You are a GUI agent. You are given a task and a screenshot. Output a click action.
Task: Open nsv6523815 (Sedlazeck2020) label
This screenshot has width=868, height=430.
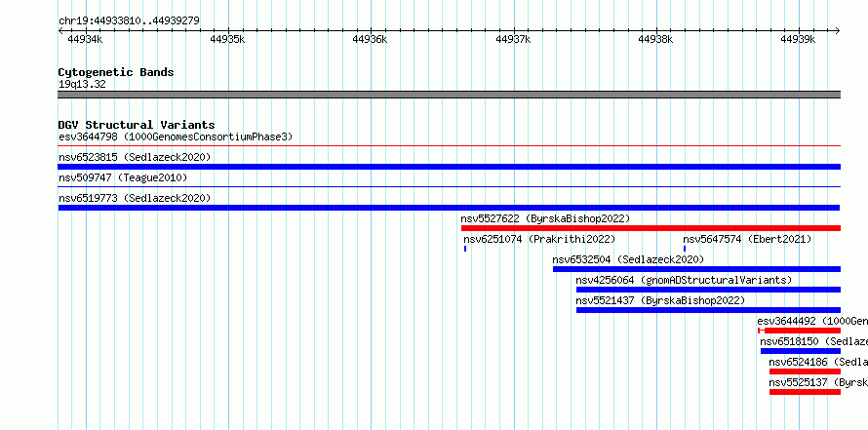click(x=135, y=157)
